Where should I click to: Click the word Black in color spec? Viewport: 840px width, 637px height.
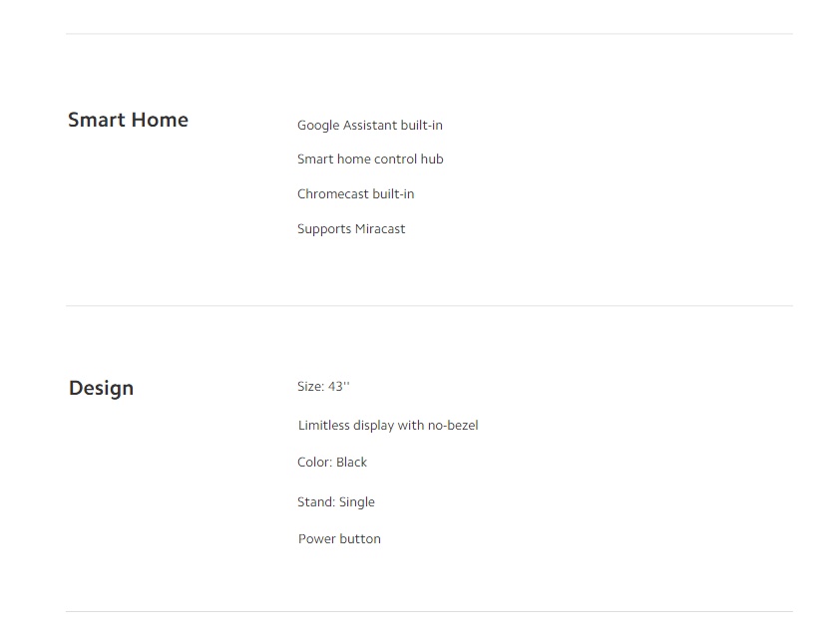[351, 462]
